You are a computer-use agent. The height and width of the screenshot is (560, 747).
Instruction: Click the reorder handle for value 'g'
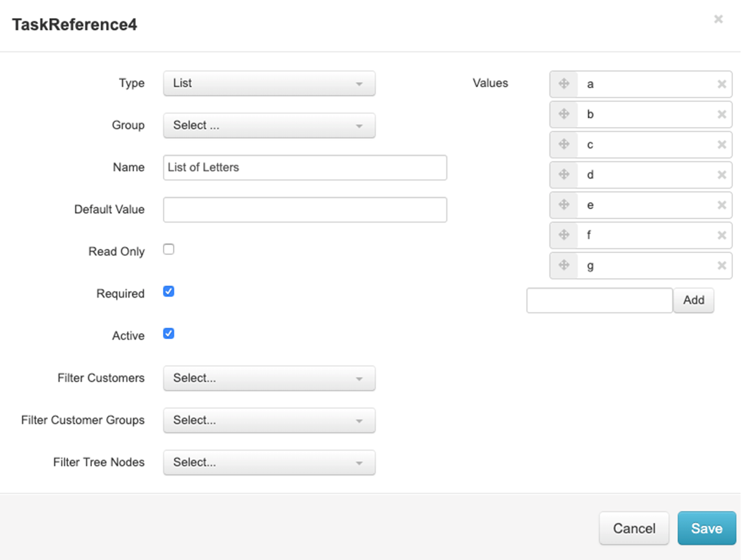(x=564, y=265)
